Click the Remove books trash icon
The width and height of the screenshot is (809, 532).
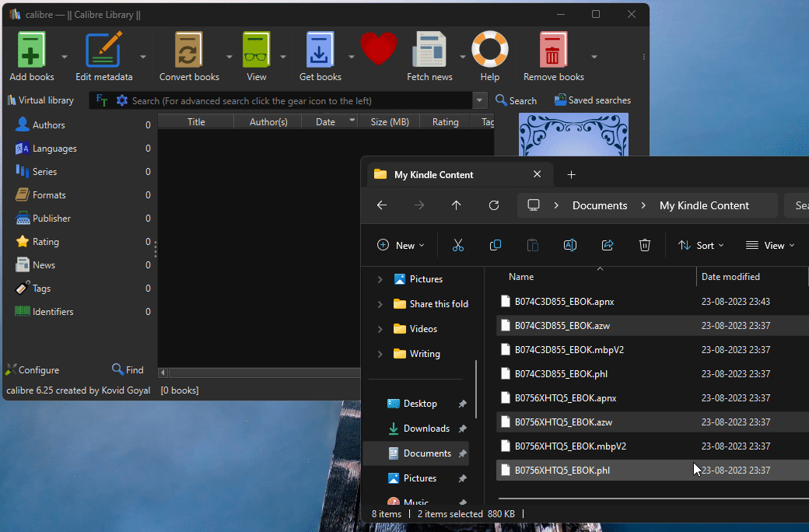pyautogui.click(x=553, y=51)
